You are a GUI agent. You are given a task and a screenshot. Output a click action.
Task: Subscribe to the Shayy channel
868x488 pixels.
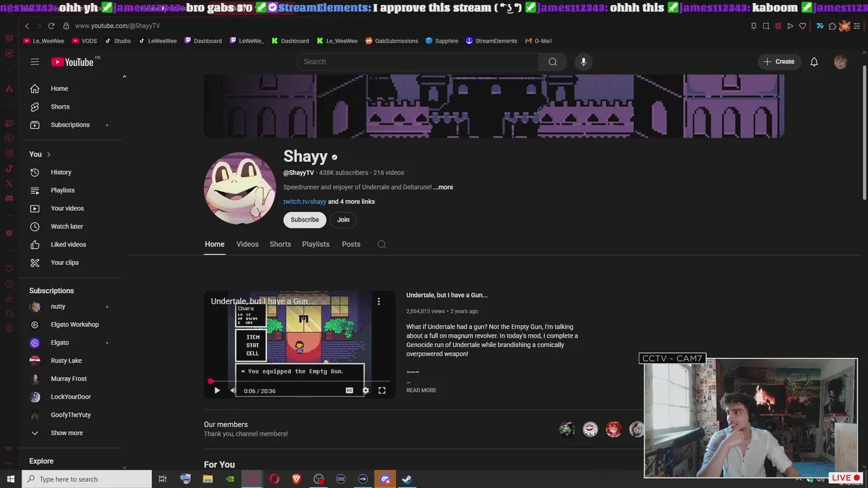(304, 220)
